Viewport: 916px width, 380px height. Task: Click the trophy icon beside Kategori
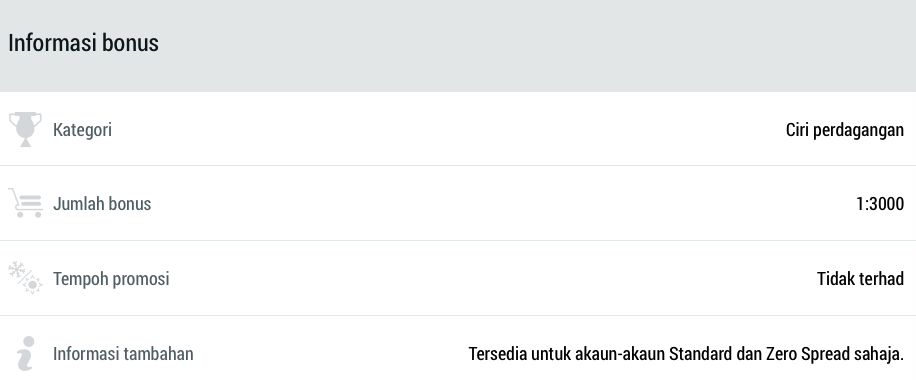pos(25,129)
